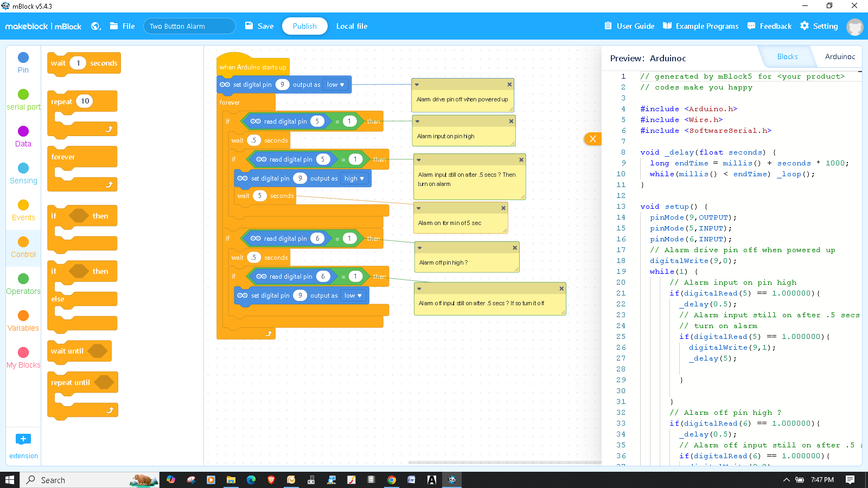Collapse the 'Alarm off pin high ?' comment
Viewport: 868px width, 488px height.
point(419,248)
